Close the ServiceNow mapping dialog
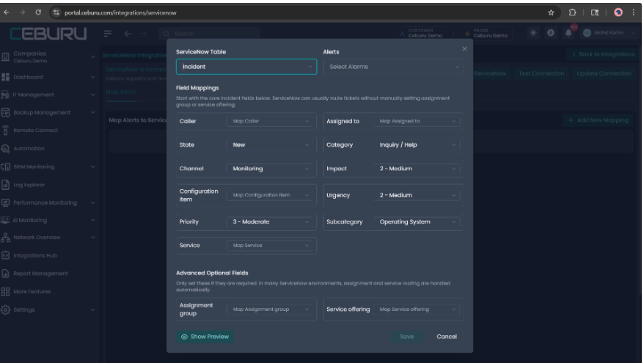644x363 pixels. [x=464, y=48]
